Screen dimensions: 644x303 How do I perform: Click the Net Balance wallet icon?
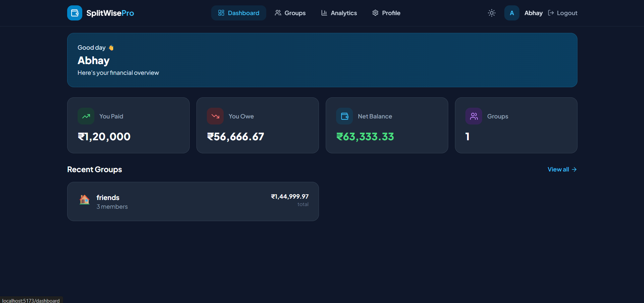click(344, 116)
